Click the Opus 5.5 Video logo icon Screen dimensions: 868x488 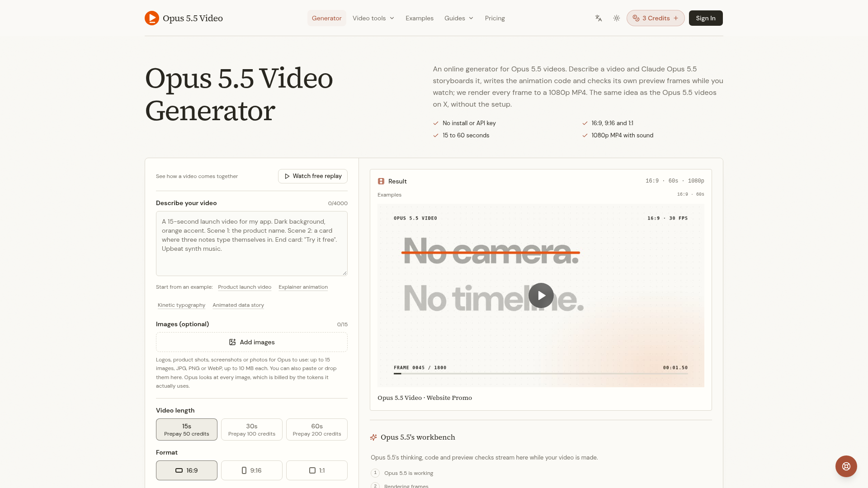click(x=152, y=18)
